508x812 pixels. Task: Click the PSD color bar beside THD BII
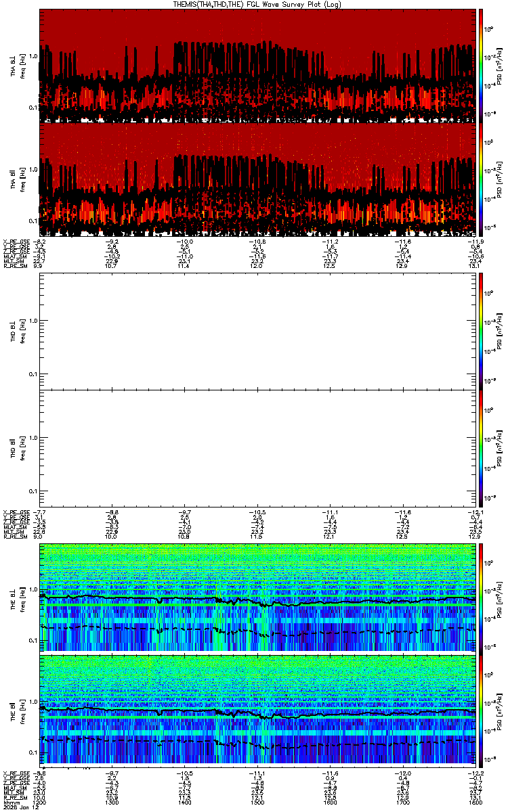[482, 447]
